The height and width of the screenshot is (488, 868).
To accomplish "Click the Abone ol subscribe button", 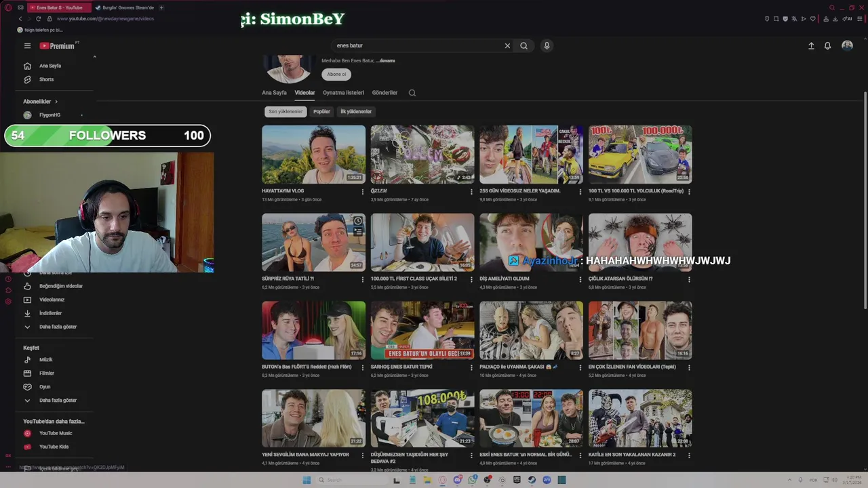I will pyautogui.click(x=336, y=75).
